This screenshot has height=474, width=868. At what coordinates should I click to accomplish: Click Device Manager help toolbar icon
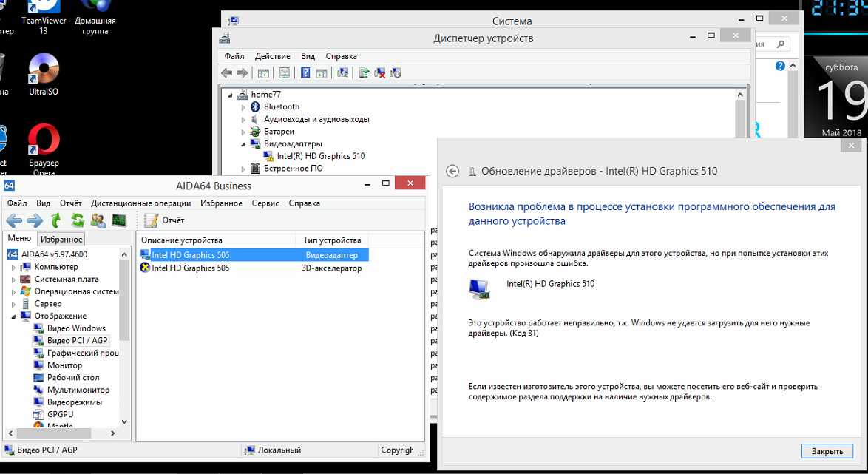point(305,73)
